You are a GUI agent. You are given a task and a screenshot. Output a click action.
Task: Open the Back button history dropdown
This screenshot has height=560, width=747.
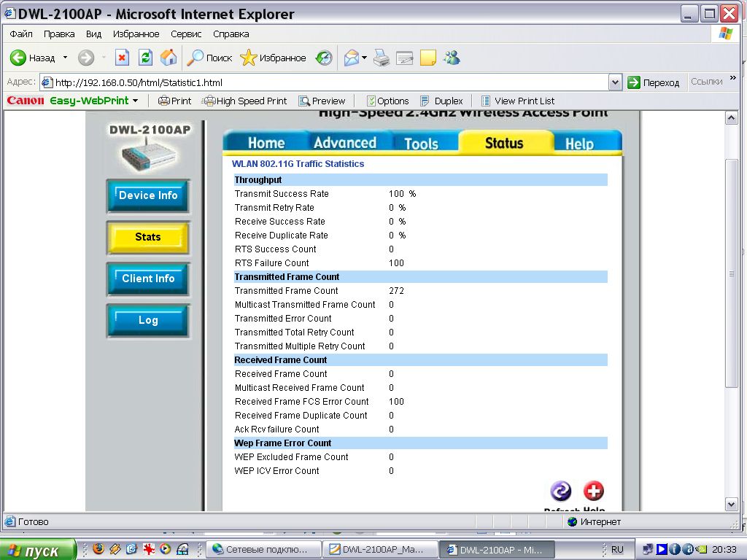tap(65, 58)
